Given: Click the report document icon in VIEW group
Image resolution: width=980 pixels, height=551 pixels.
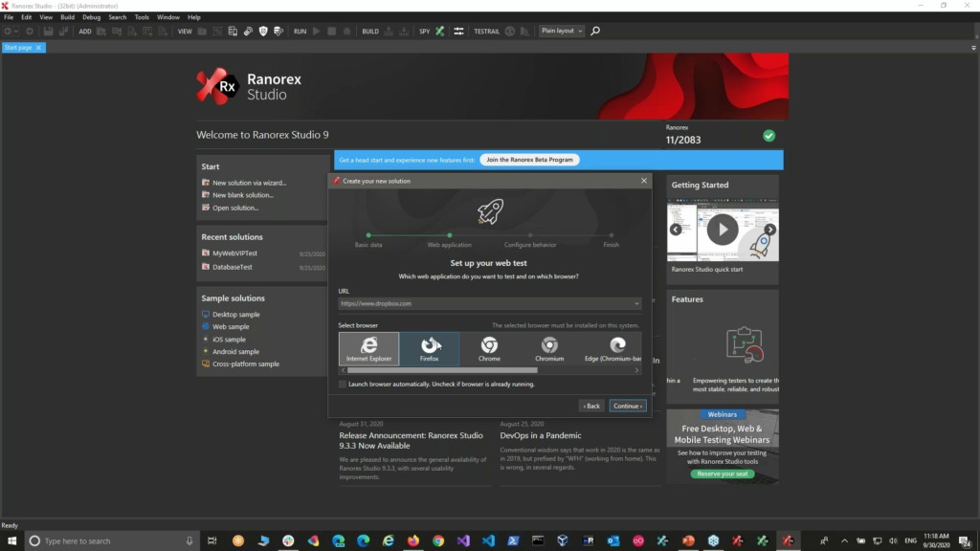Looking at the screenshot, I should pos(233,32).
